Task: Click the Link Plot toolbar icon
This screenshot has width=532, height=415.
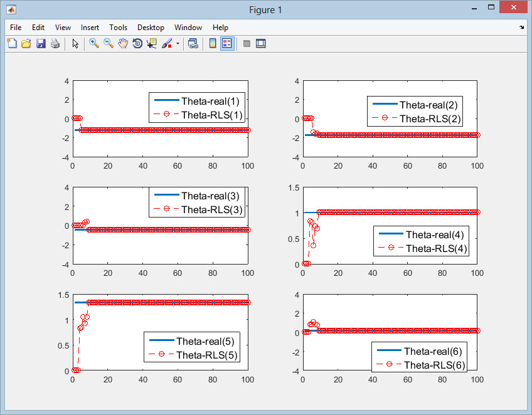Action: 193,43
